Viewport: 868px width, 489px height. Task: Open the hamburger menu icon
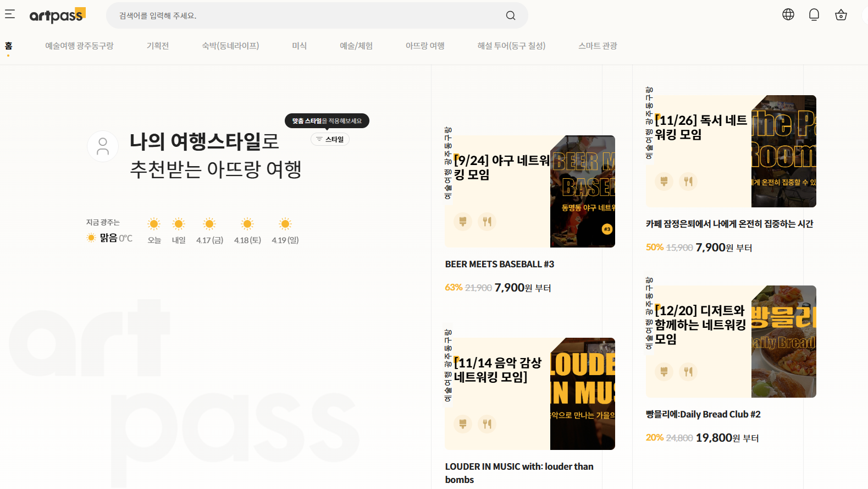pos(10,14)
